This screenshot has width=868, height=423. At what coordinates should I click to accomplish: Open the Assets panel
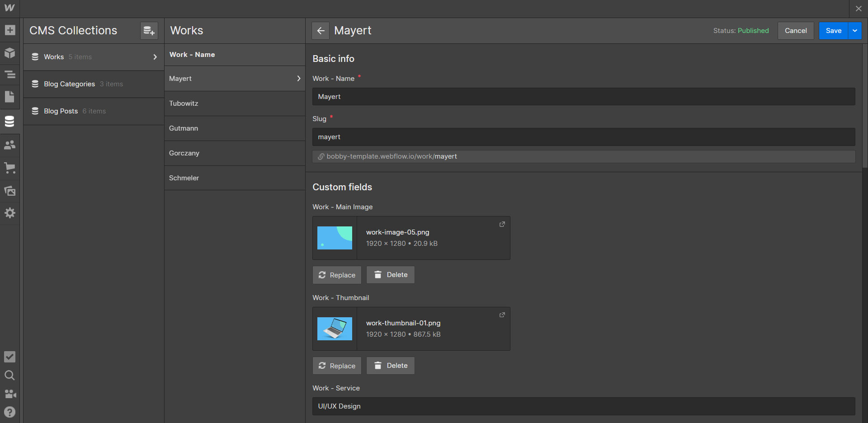coord(9,191)
